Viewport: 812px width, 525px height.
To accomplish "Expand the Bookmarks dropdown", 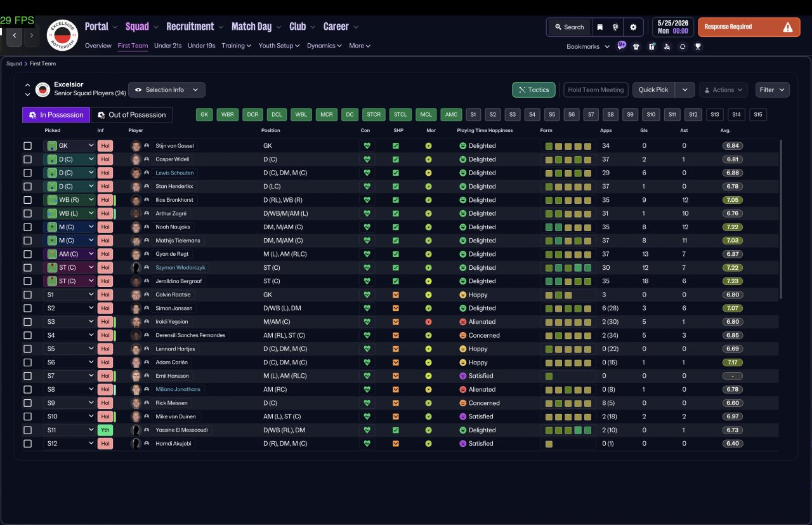I will pyautogui.click(x=588, y=46).
